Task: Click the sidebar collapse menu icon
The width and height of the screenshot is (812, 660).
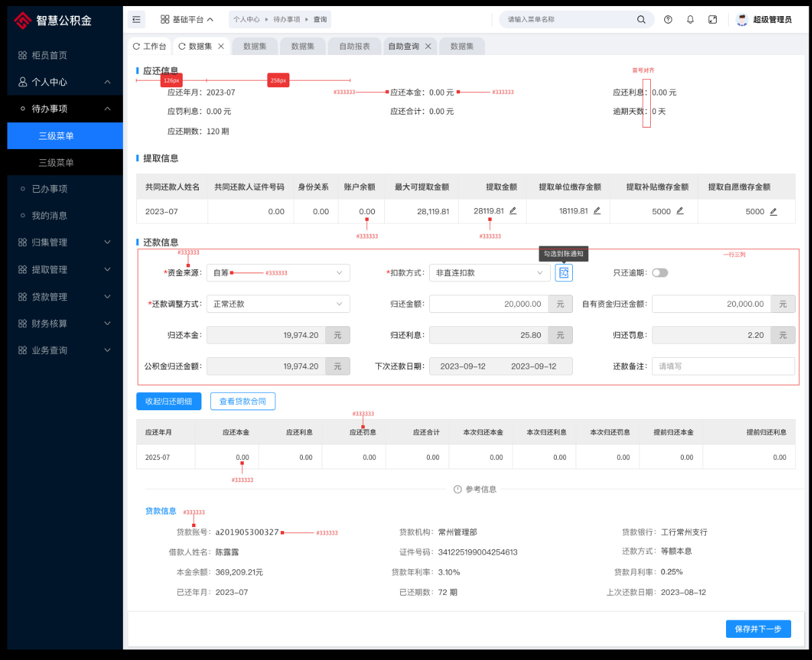Action: pyautogui.click(x=136, y=19)
